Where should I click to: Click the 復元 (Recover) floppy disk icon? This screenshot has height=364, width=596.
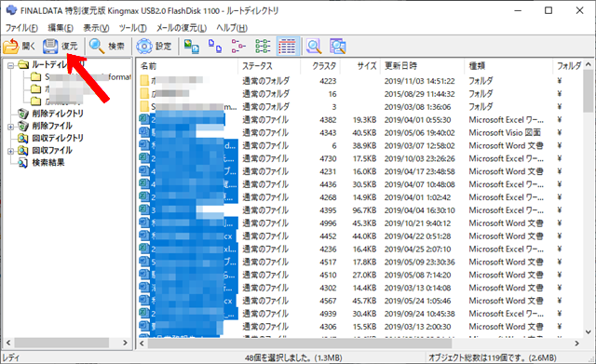click(49, 46)
